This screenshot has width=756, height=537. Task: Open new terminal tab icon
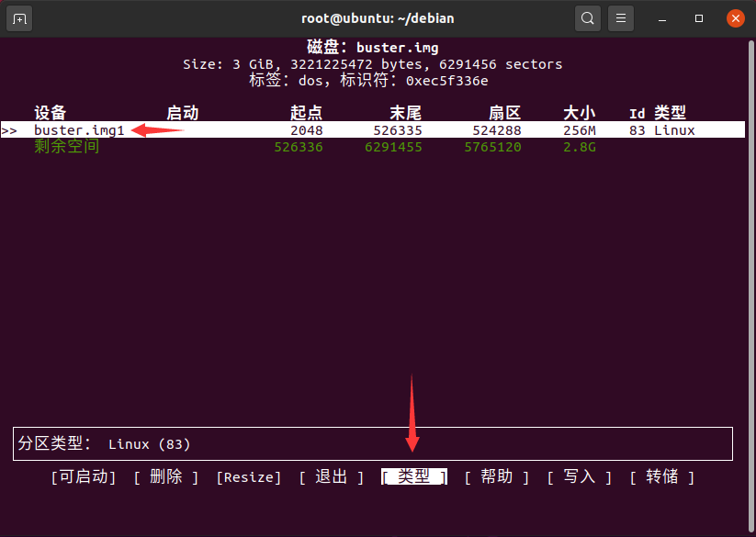click(20, 18)
